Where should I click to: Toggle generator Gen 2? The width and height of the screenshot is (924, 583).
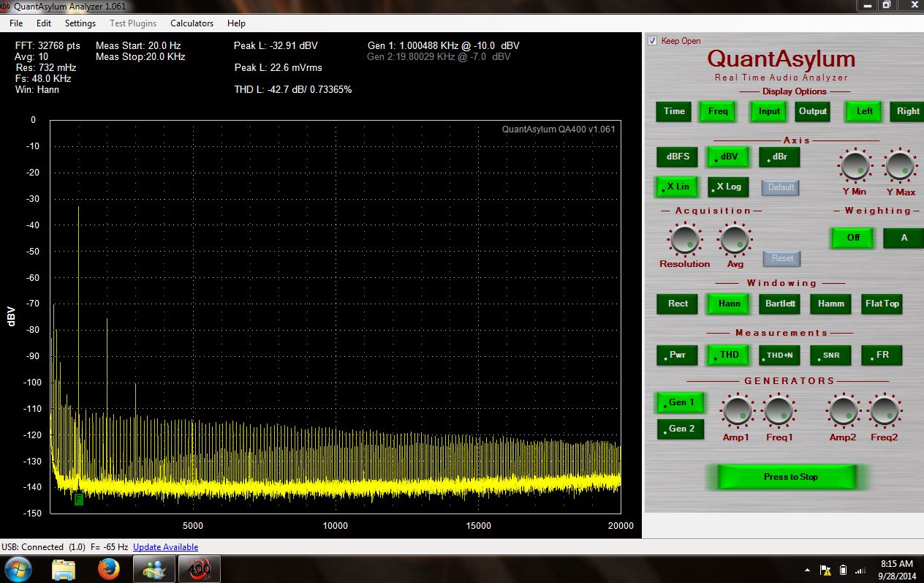pyautogui.click(x=680, y=429)
